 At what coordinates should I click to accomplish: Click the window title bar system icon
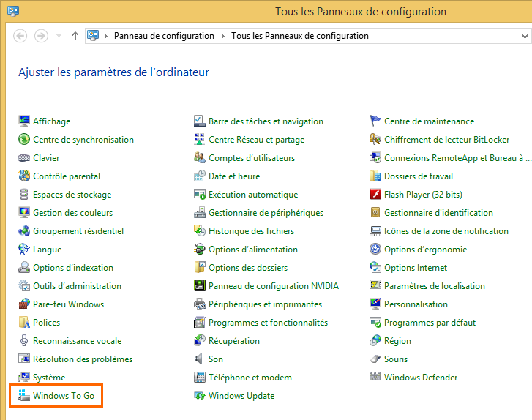coord(13,11)
